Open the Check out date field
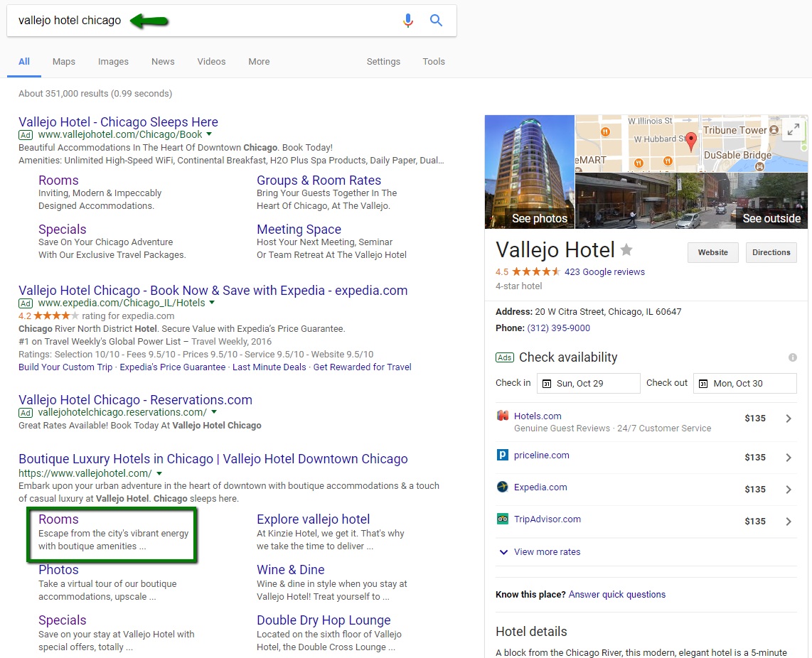The image size is (812, 658). (744, 384)
